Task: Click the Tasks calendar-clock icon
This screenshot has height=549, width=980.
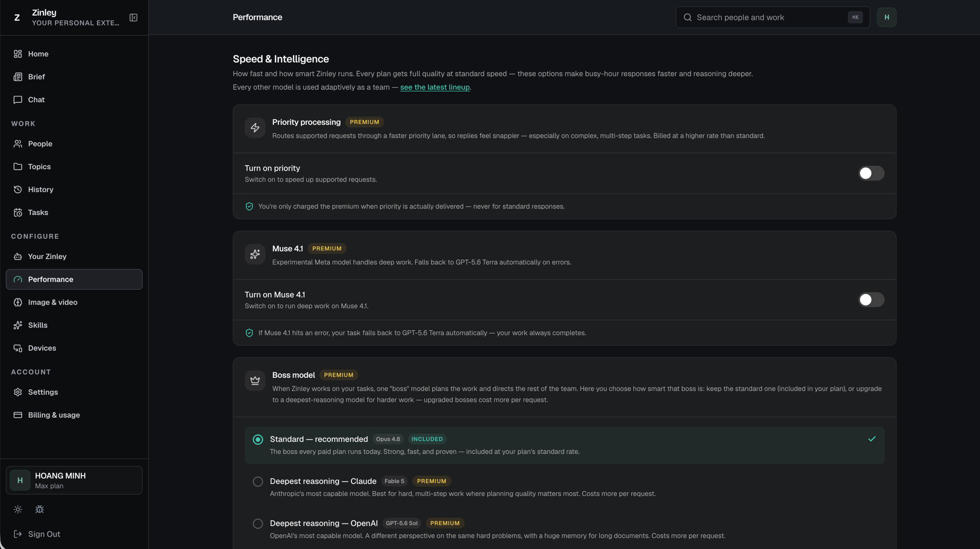Action: [18, 212]
